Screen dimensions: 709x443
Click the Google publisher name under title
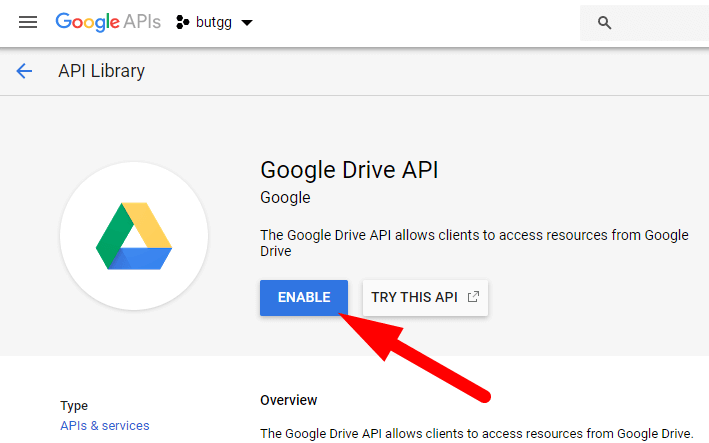click(x=285, y=198)
